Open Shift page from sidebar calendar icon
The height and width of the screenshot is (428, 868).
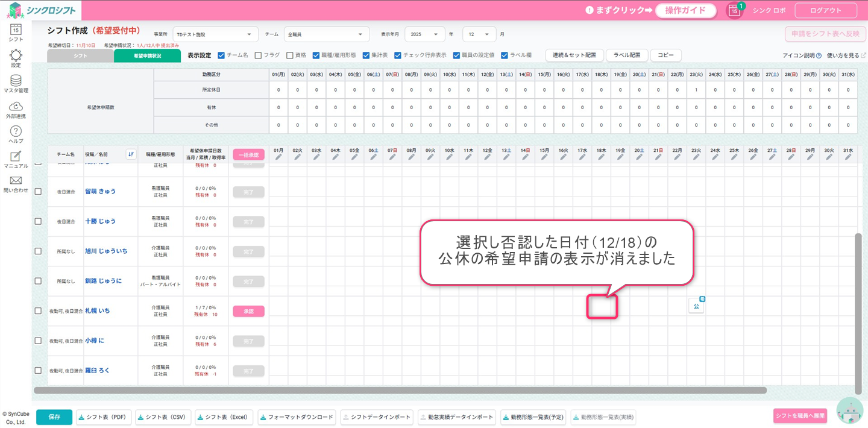16,30
